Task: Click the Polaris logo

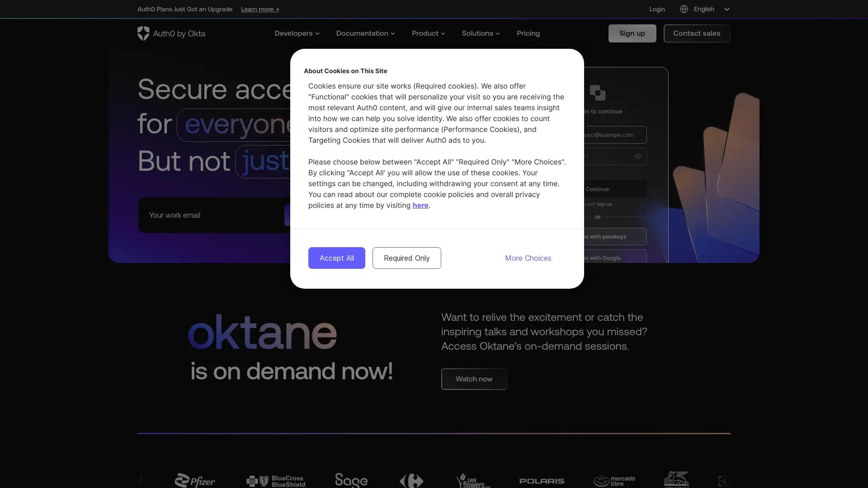Action: (542, 481)
